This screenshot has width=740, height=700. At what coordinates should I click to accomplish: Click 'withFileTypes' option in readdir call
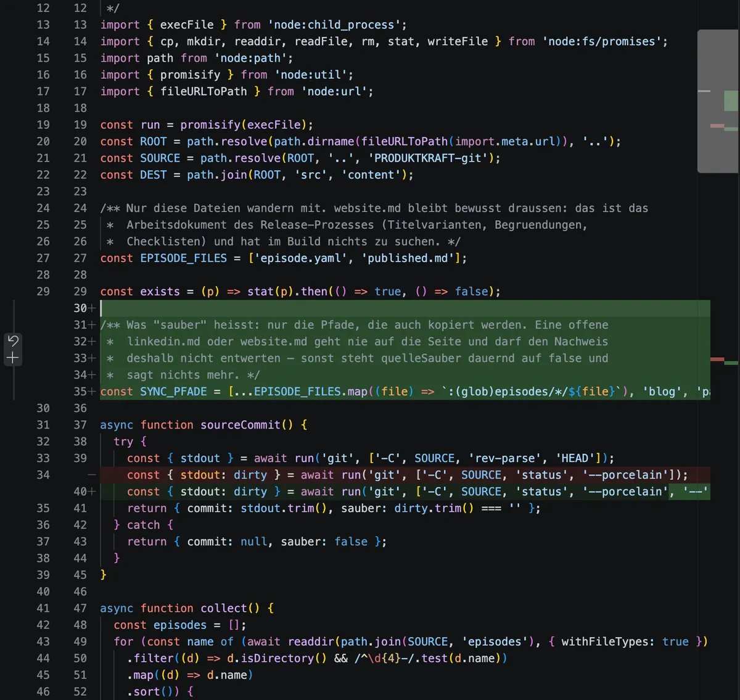(x=605, y=641)
